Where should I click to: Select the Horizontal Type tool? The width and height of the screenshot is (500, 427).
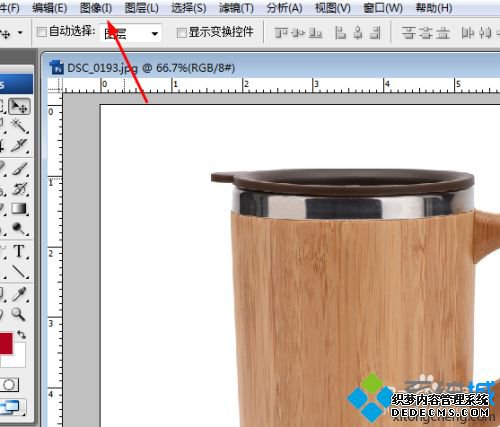coord(19,251)
